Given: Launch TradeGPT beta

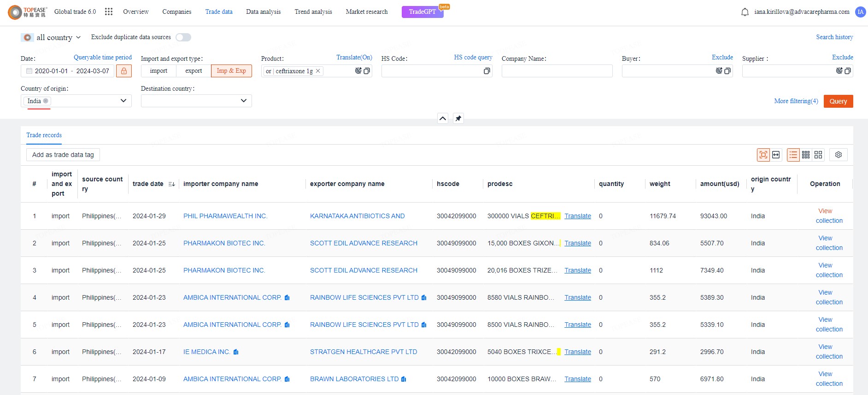Looking at the screenshot, I should click(x=422, y=12).
